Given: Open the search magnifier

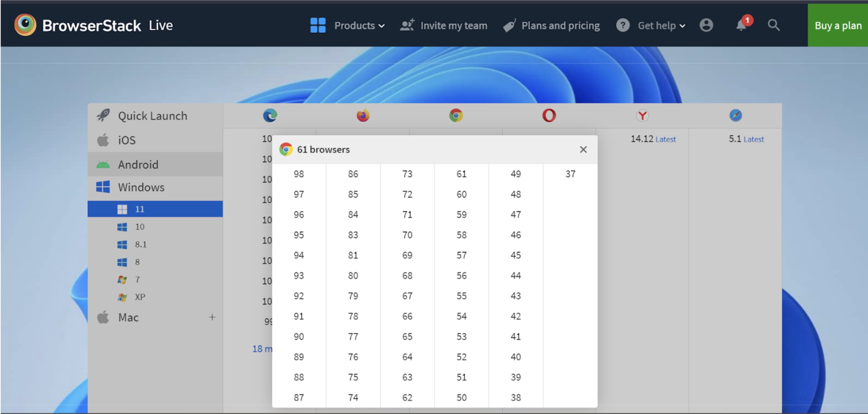Looking at the screenshot, I should (x=773, y=25).
